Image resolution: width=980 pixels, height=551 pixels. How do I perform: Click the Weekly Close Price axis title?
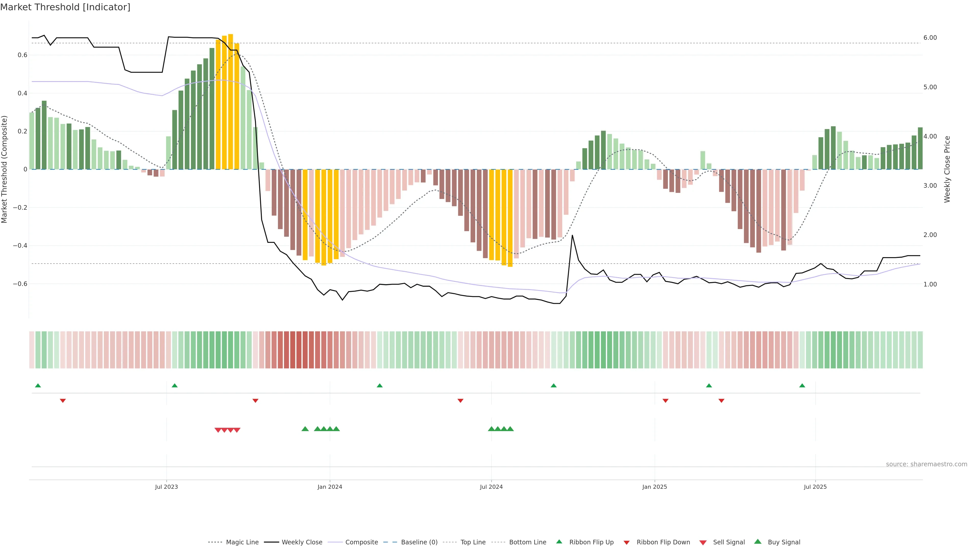click(947, 169)
